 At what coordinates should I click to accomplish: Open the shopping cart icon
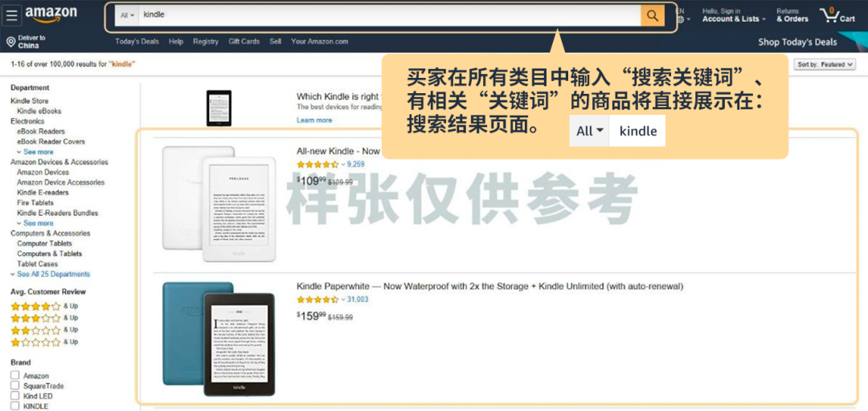[x=837, y=15]
